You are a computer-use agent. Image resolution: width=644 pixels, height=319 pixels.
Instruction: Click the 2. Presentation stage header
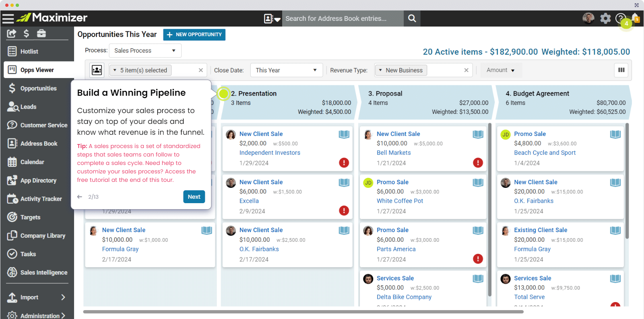[288, 102]
